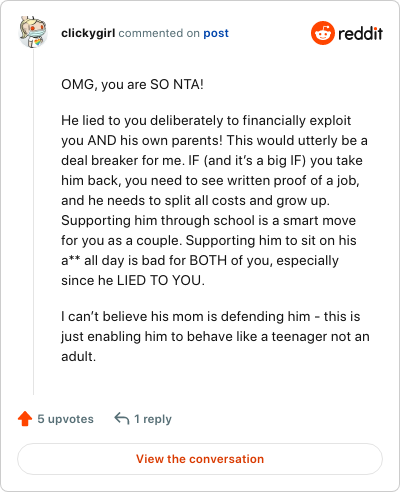This screenshot has width=400, height=492.
Task: Click the "written proof of a job" phrase
Action: coord(293,180)
